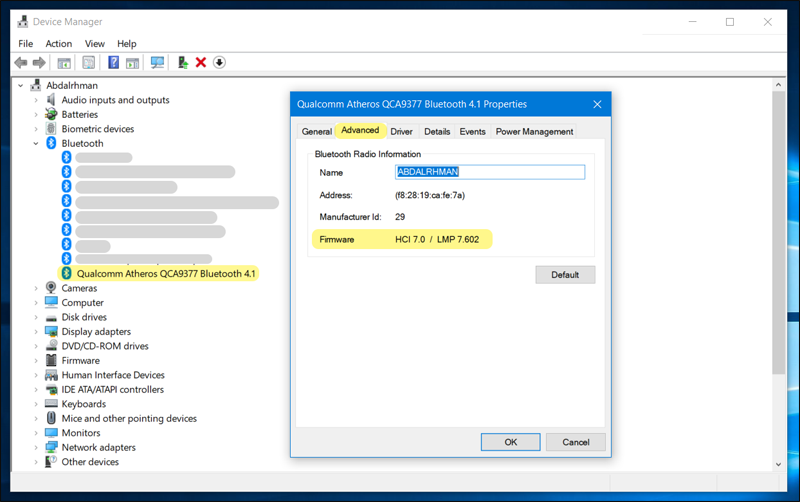This screenshot has height=502, width=800.
Task: Go forward using the toolbar Forward arrow
Action: [x=39, y=63]
